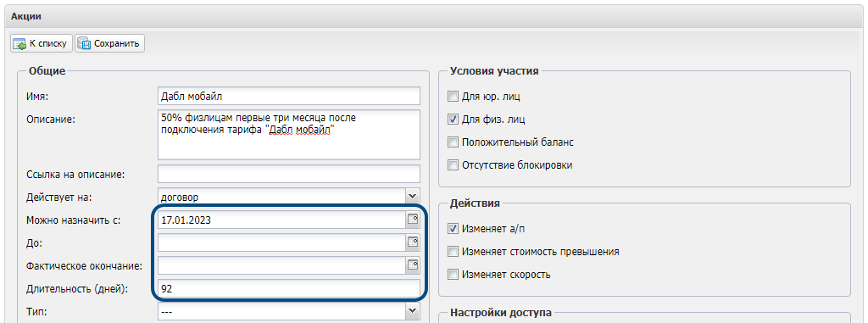Screen dimensions: 868x323
Task: Click the 'Длительность (дней):' label
Action: click(77, 288)
